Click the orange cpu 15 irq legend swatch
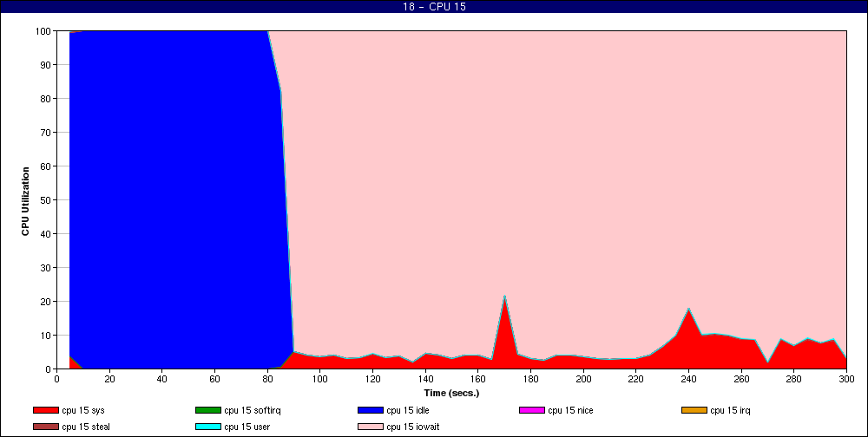Image resolution: width=868 pixels, height=437 pixels. [x=694, y=410]
